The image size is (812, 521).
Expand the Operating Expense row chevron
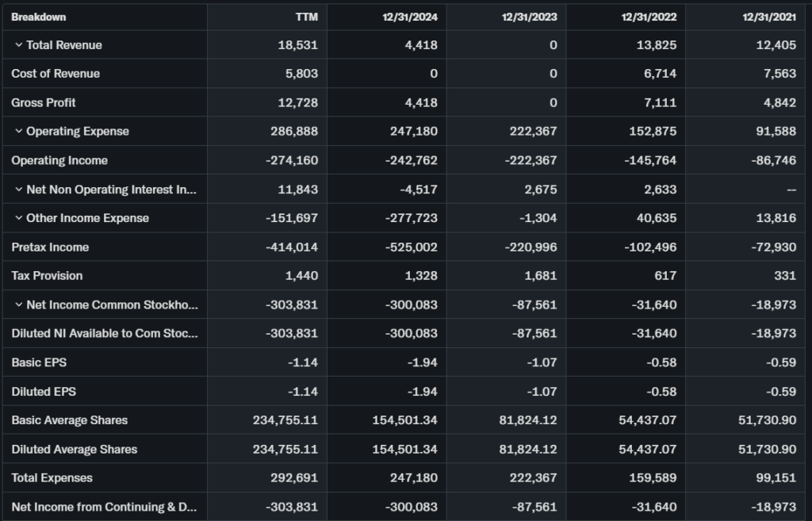19,132
